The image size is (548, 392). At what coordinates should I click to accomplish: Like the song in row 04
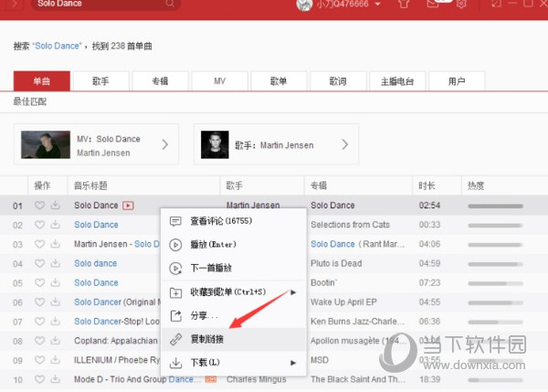pos(39,263)
